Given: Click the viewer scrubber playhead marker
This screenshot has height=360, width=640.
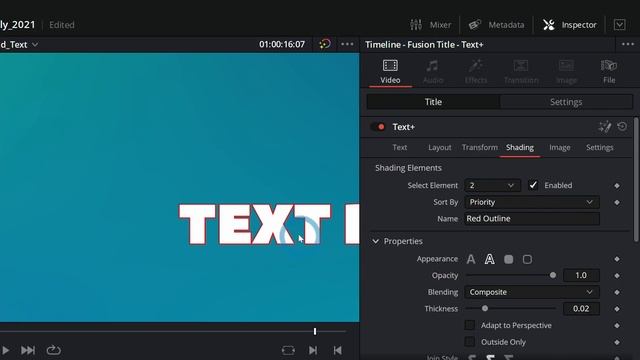Looking at the screenshot, I should coord(315,331).
